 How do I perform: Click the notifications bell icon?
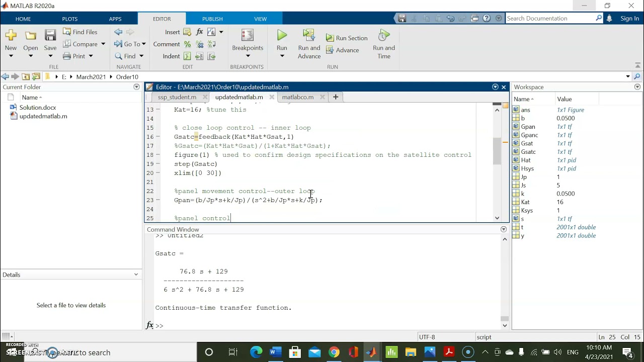click(609, 18)
